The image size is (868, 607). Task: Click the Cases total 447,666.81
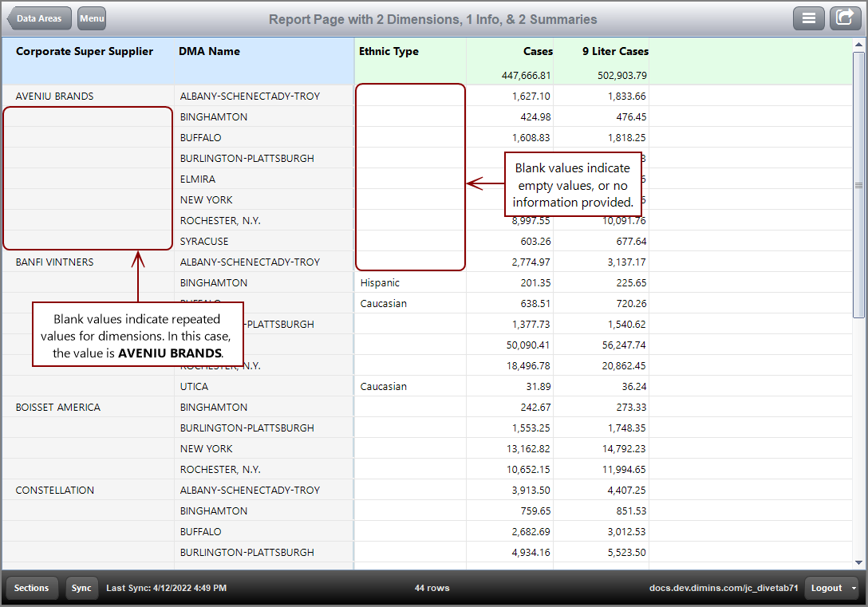[526, 75]
